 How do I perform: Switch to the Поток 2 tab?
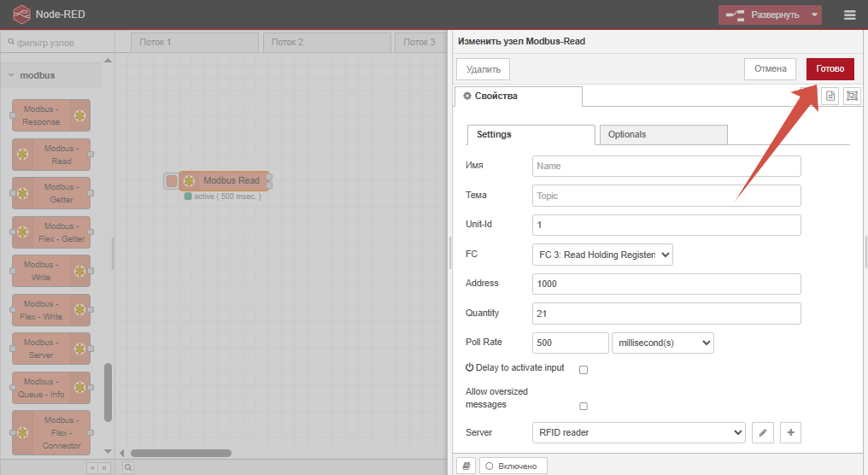[x=327, y=42]
